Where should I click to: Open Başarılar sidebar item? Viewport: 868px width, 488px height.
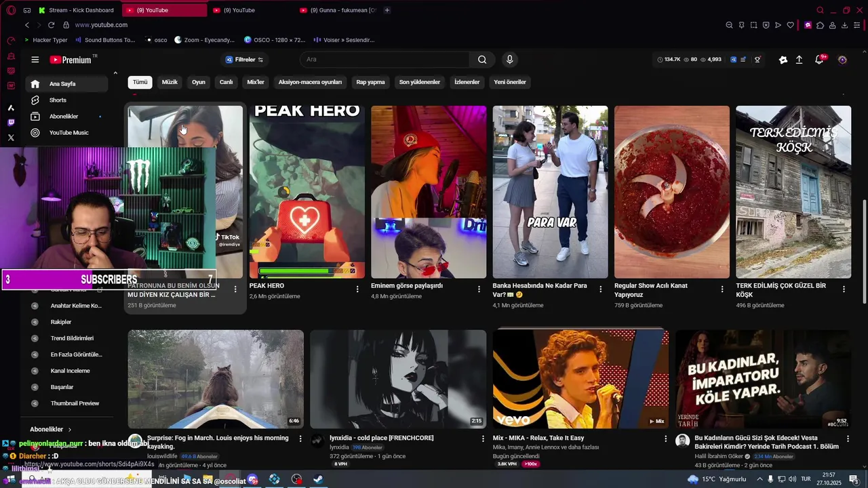coord(66,387)
